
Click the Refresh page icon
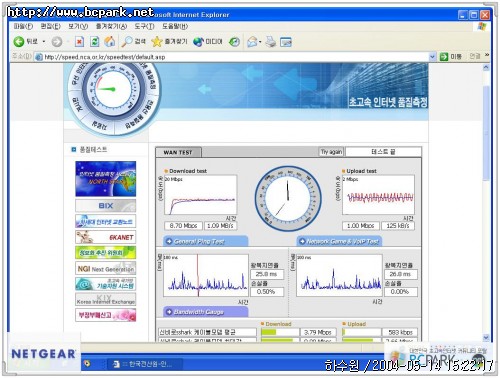(94, 42)
